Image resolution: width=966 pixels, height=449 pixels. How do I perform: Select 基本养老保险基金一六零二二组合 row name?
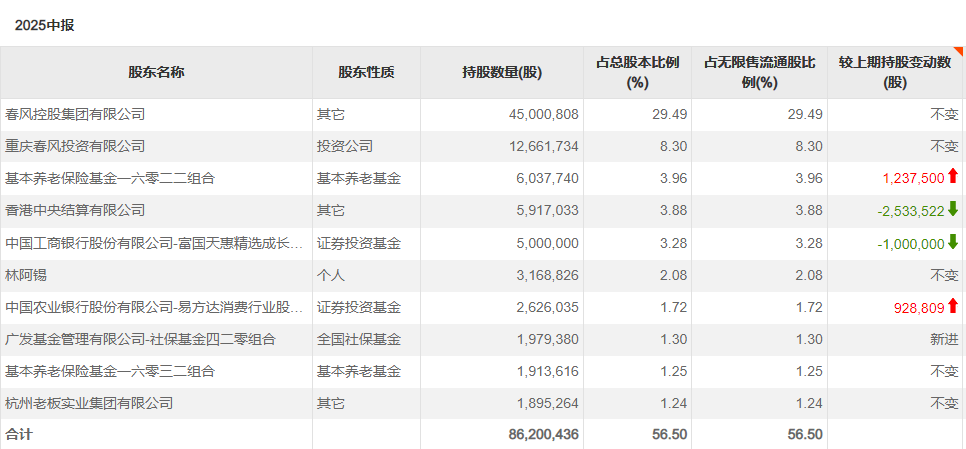point(110,179)
